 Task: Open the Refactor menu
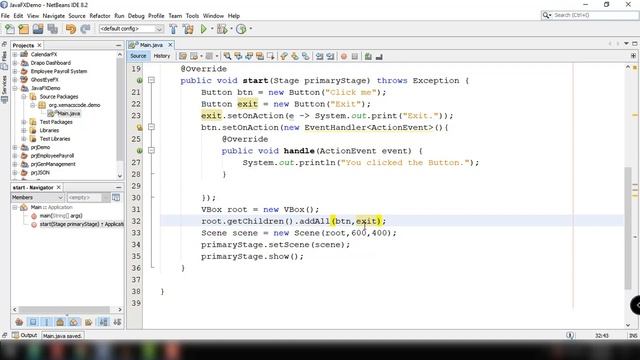(x=100, y=16)
